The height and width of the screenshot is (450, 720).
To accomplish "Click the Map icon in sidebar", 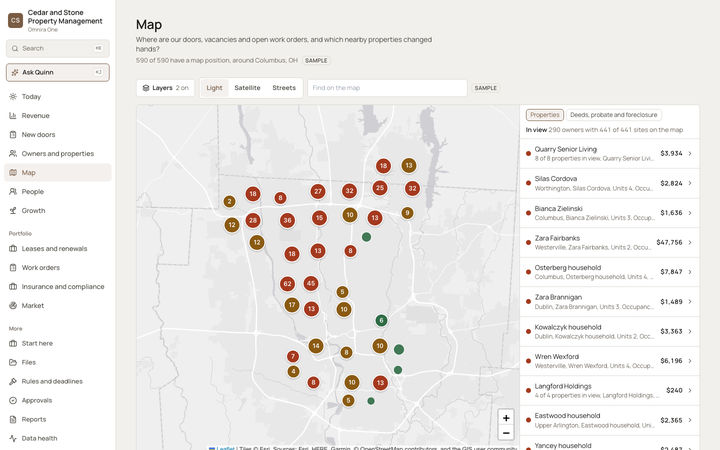I will coord(13,173).
